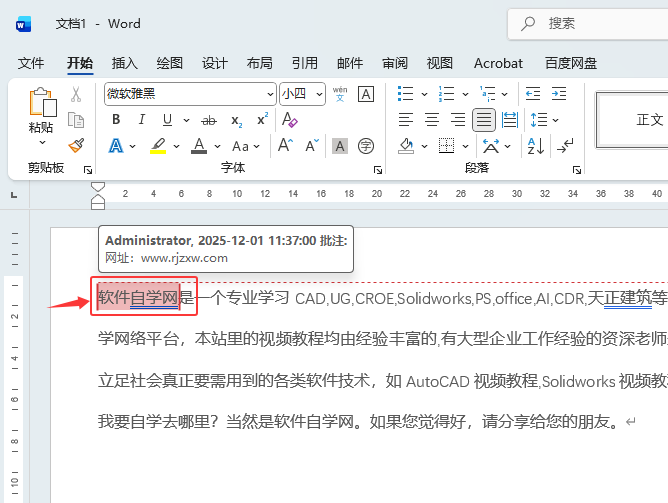Toggle bold formatting
This screenshot has width=668, height=503.
pyautogui.click(x=116, y=120)
